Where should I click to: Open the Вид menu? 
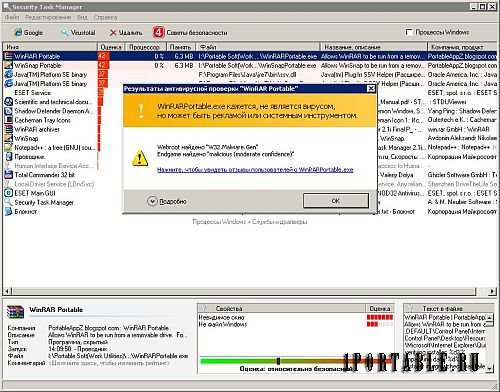click(82, 17)
